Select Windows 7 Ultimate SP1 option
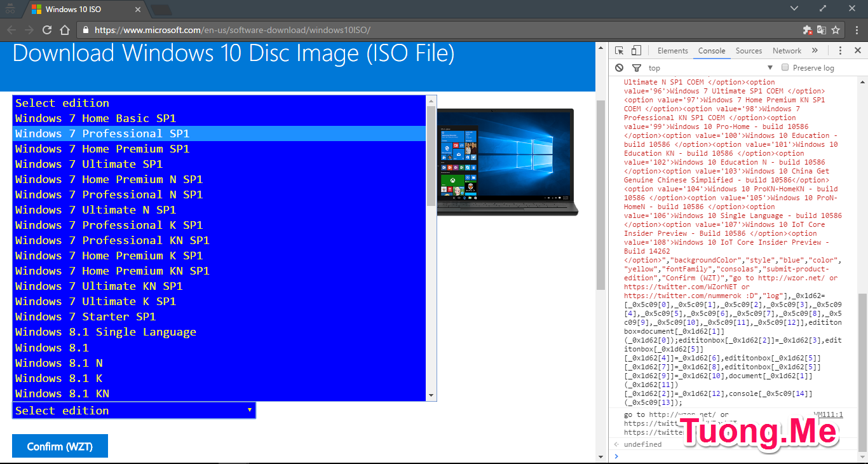 point(219,164)
